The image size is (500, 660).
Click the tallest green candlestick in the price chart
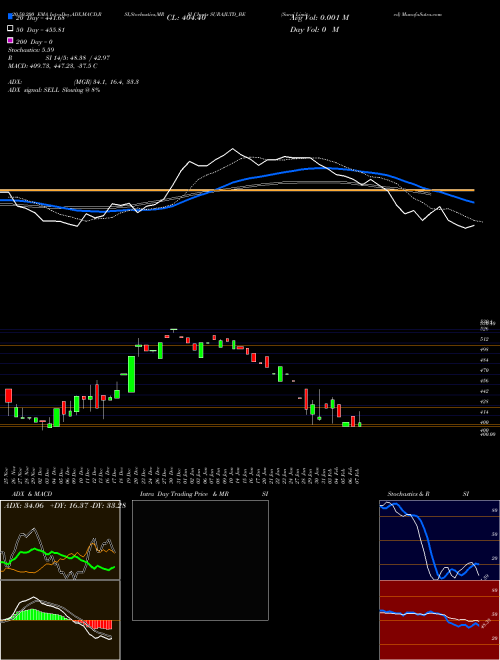[131, 374]
